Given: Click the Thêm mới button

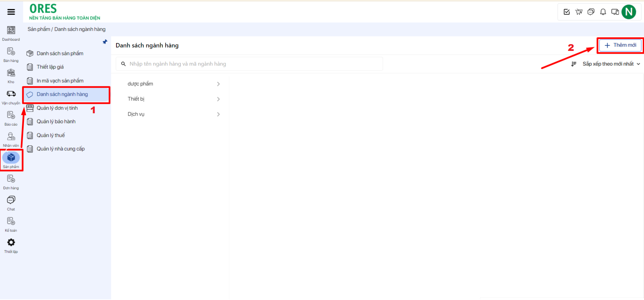Looking at the screenshot, I should (620, 45).
